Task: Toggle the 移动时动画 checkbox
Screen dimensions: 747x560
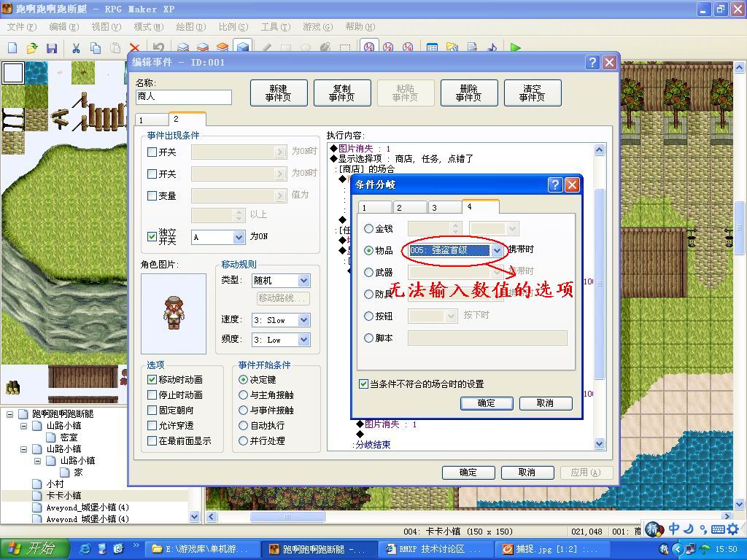Action: pos(152,379)
